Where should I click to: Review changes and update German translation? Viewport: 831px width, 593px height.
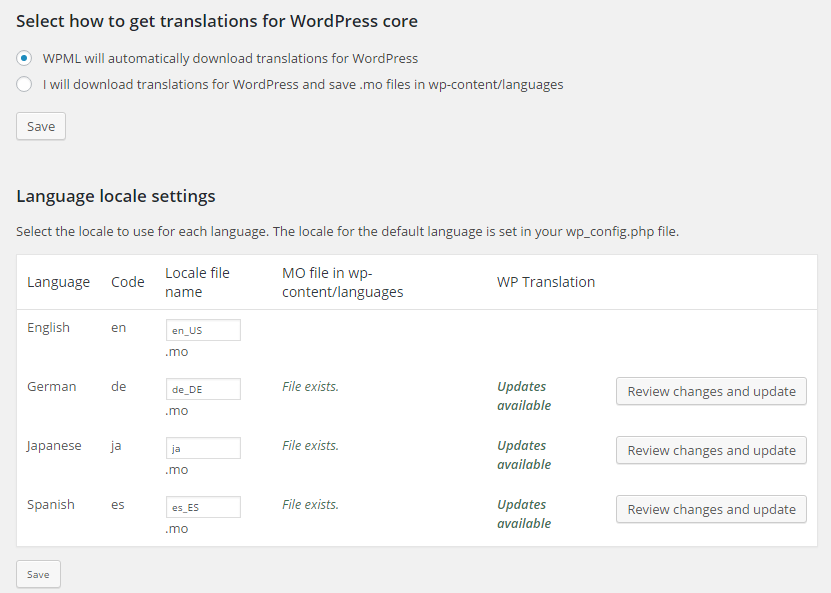[711, 391]
